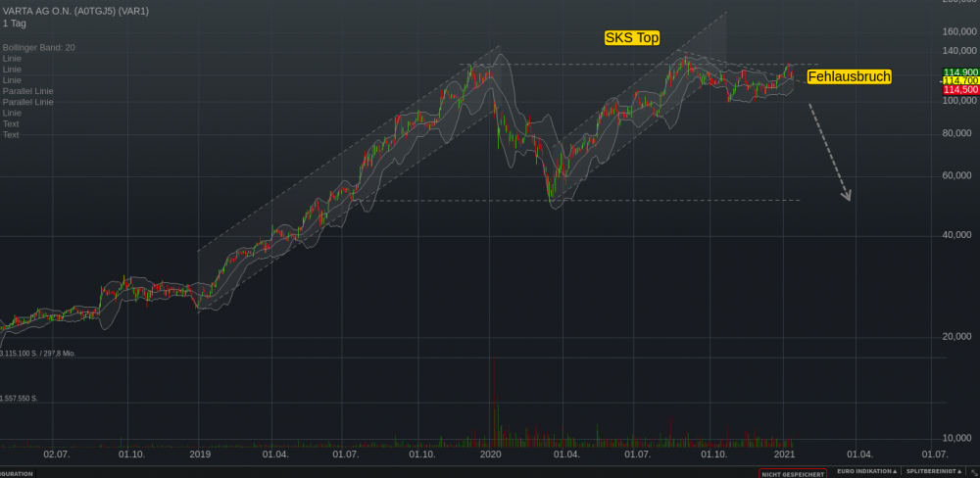This screenshot has height=478, width=980.
Task: Select the SKS Top text annotation
Action: (632, 38)
